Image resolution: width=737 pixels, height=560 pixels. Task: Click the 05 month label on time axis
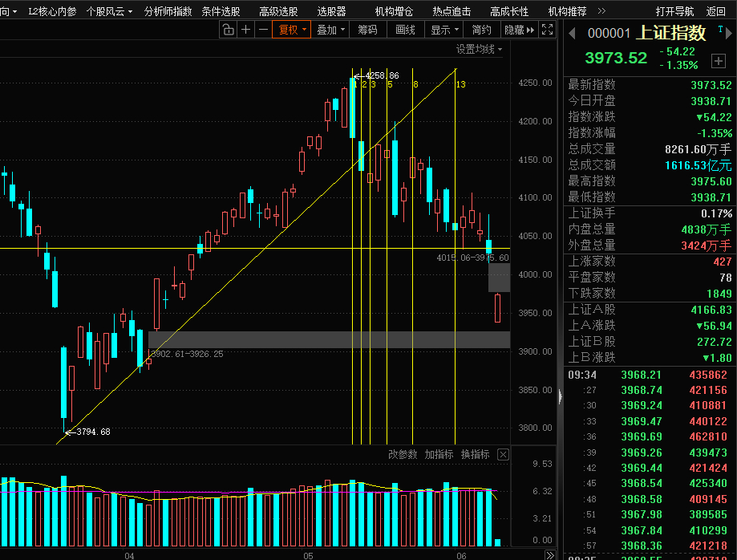(x=308, y=556)
